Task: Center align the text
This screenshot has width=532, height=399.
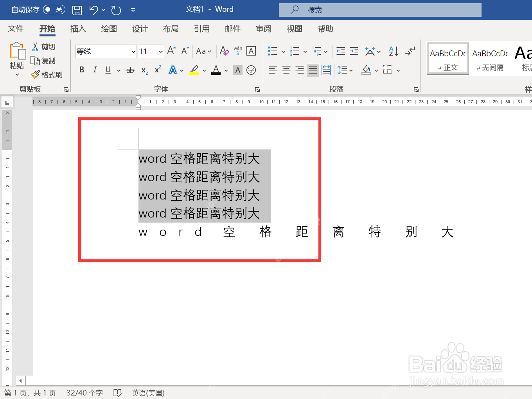Action: 286,70
